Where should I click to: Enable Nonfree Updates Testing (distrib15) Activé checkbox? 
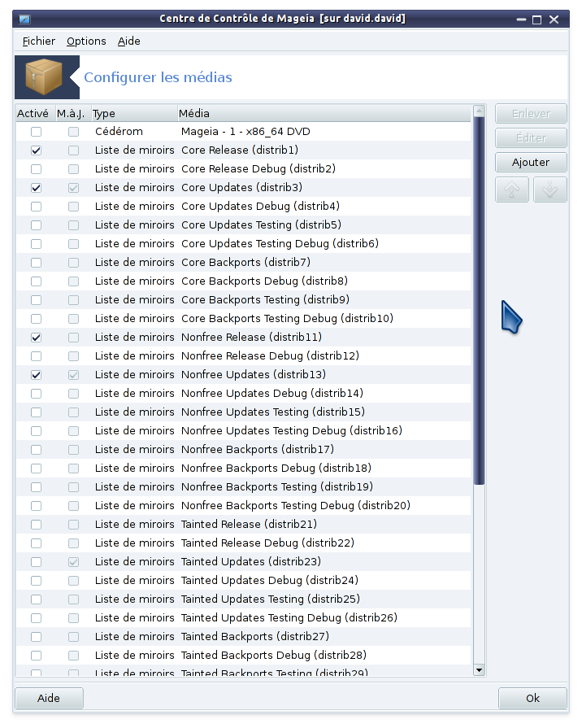pos(37,412)
